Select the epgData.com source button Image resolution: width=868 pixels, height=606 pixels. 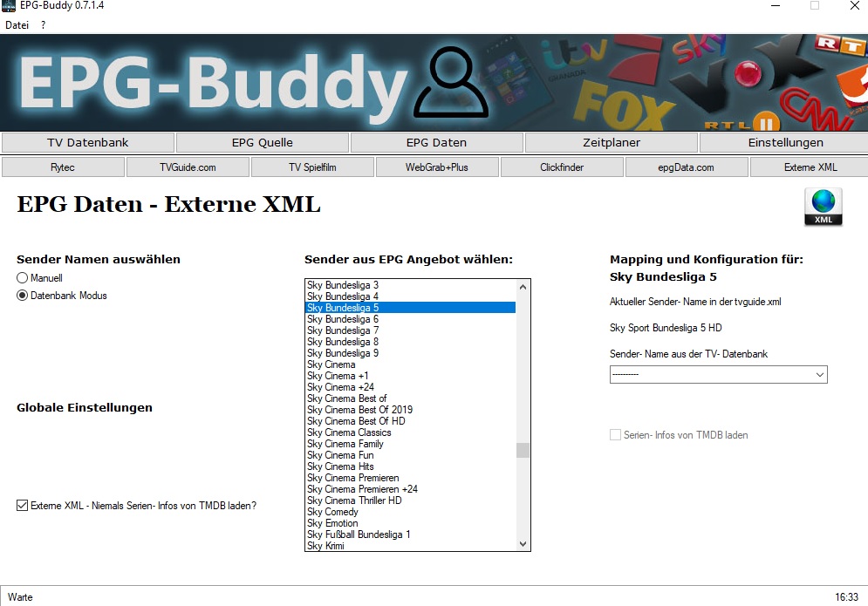[x=687, y=167]
